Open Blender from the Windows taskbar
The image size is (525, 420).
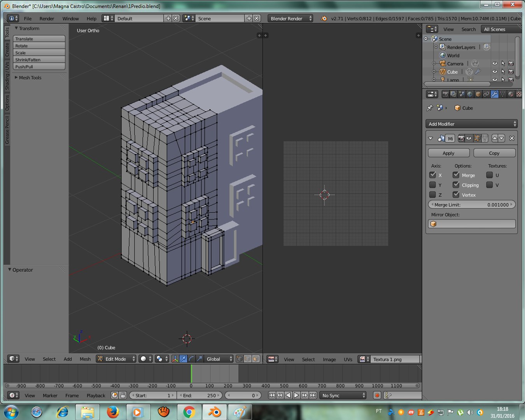[214, 412]
